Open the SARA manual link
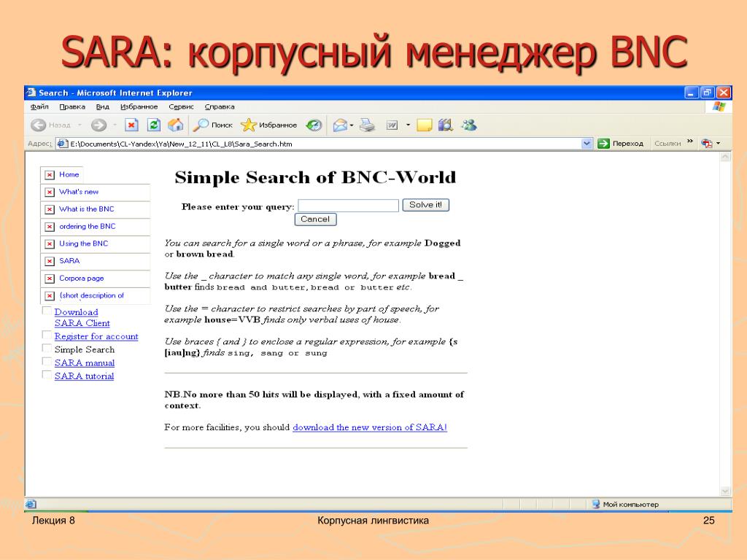The width and height of the screenshot is (747, 560). click(x=85, y=363)
